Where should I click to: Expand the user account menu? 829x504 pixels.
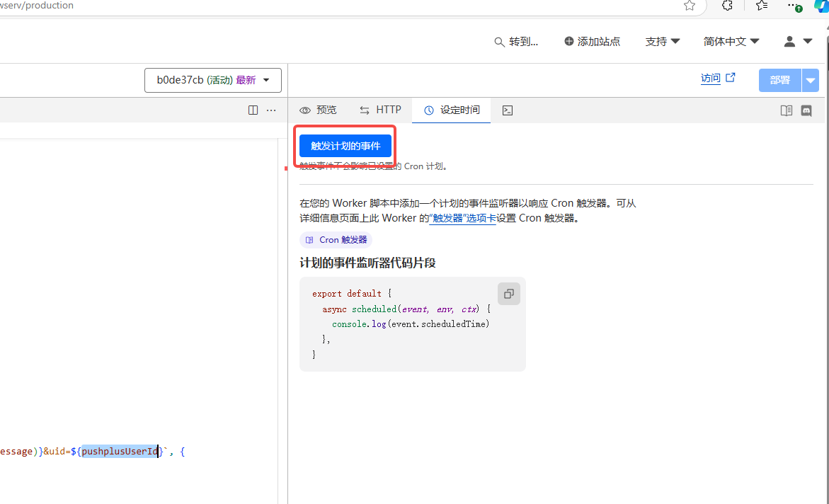798,42
